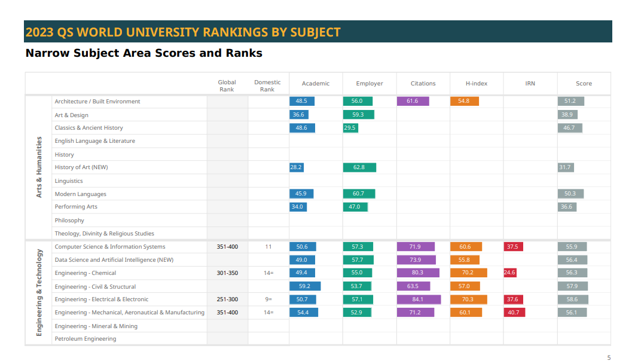Select the Arts & Humanities section label
This screenshot has width=638, height=364.
39,167
